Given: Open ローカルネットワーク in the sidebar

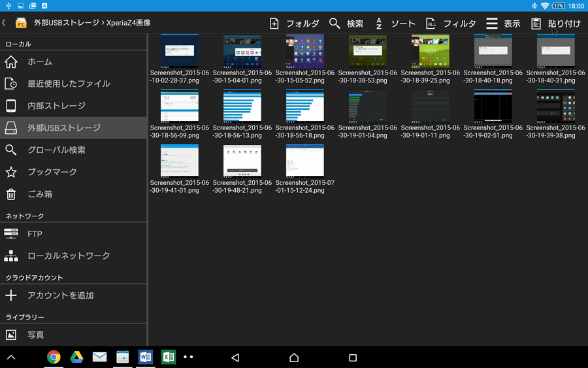Looking at the screenshot, I should coord(68,256).
